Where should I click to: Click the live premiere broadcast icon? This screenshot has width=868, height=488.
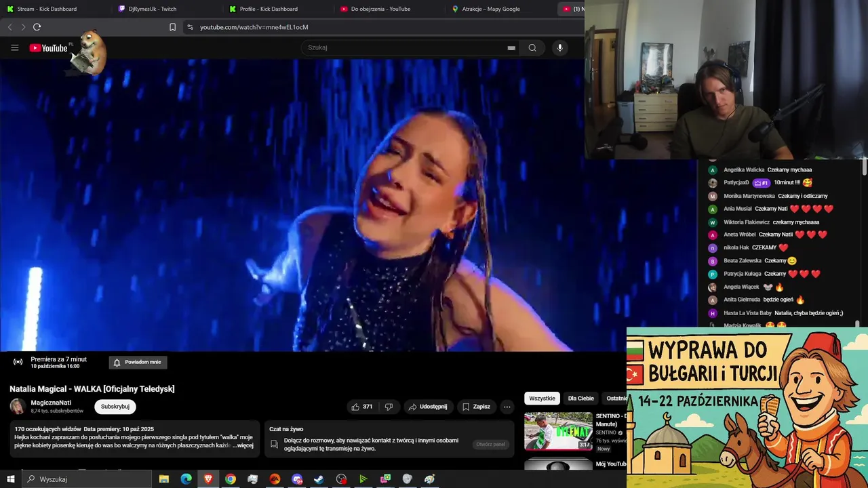[x=18, y=362]
